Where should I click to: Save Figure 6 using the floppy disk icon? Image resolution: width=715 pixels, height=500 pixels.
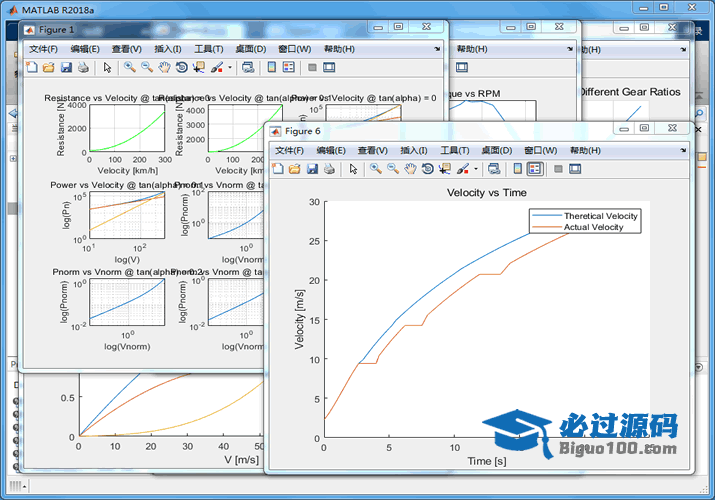coord(312,169)
